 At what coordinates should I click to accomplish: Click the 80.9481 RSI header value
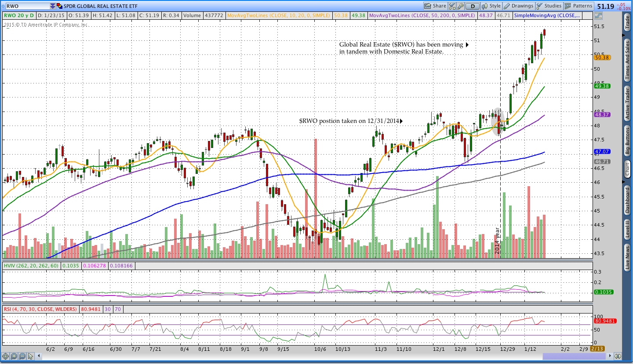click(90, 309)
